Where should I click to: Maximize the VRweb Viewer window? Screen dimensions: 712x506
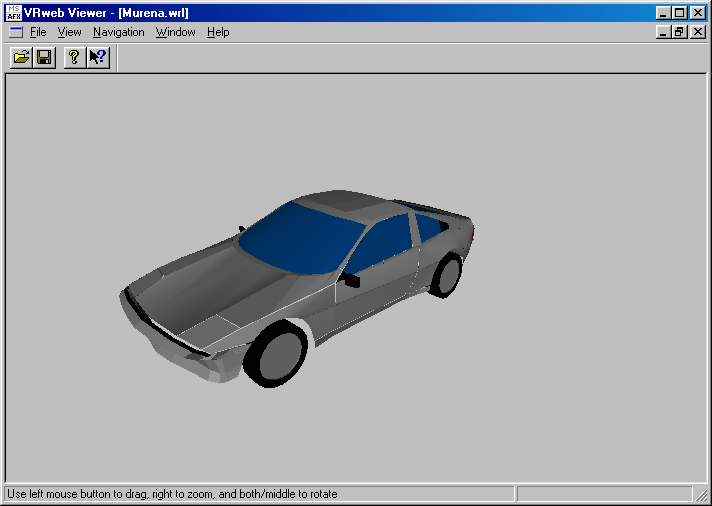[x=680, y=13]
